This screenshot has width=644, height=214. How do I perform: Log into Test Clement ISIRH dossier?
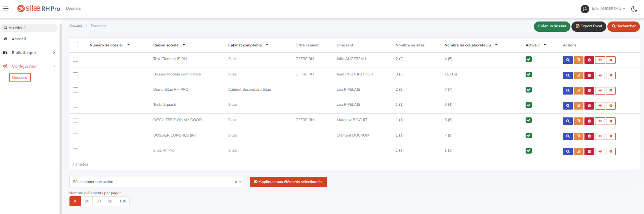coord(600,60)
